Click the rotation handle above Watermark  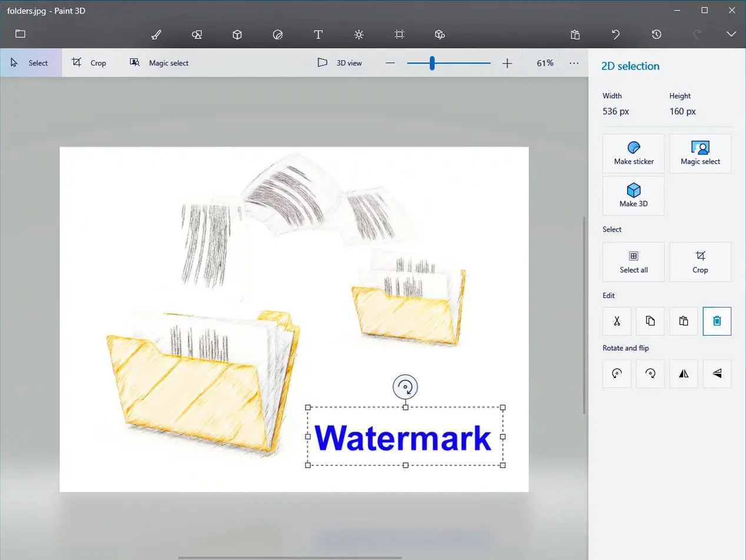point(405,387)
